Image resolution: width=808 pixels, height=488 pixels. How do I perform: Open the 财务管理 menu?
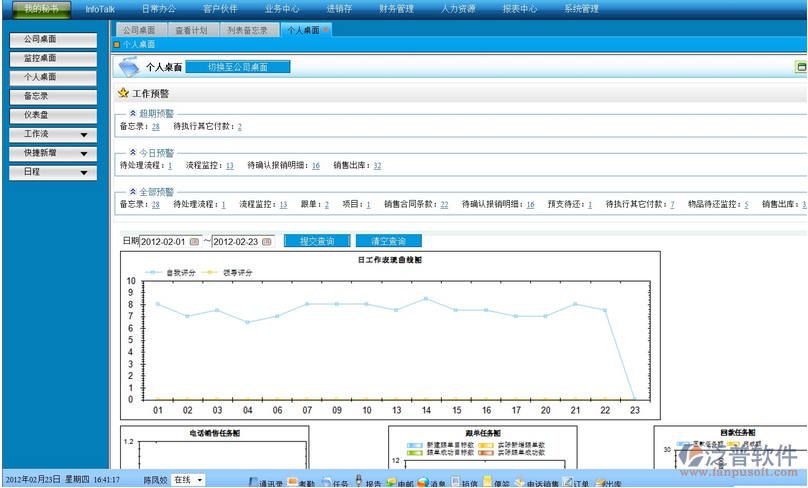coord(369,9)
